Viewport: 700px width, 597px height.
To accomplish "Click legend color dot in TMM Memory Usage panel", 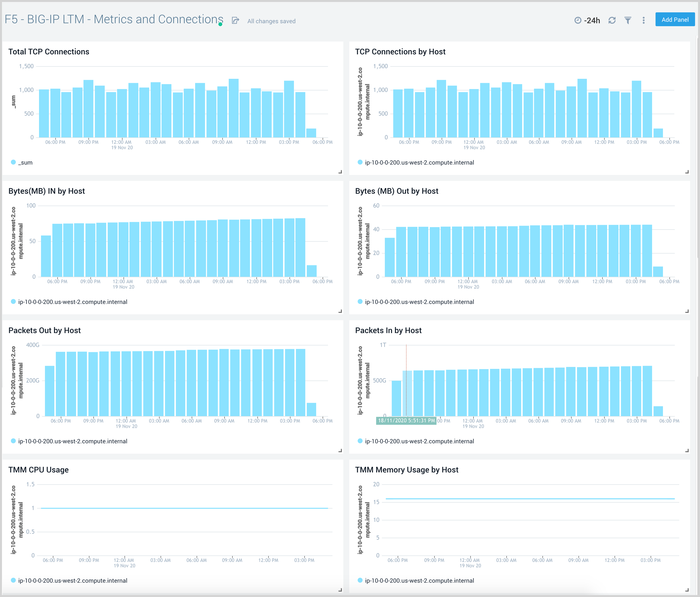I will (360, 580).
